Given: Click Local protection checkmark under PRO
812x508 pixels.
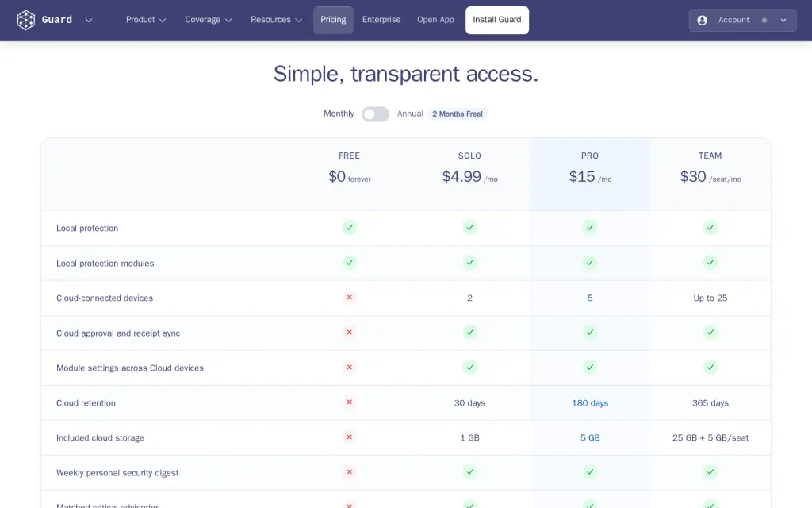Looking at the screenshot, I should [x=590, y=228].
